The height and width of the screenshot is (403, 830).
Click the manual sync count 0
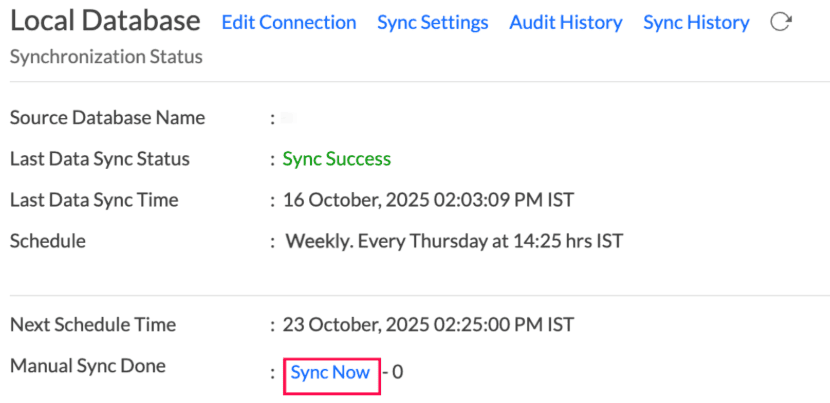pos(398,373)
